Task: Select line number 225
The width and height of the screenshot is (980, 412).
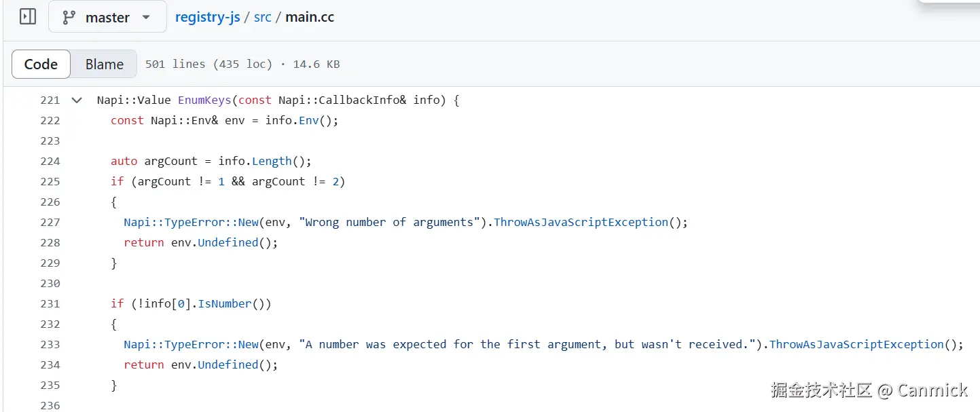Action: [50, 182]
